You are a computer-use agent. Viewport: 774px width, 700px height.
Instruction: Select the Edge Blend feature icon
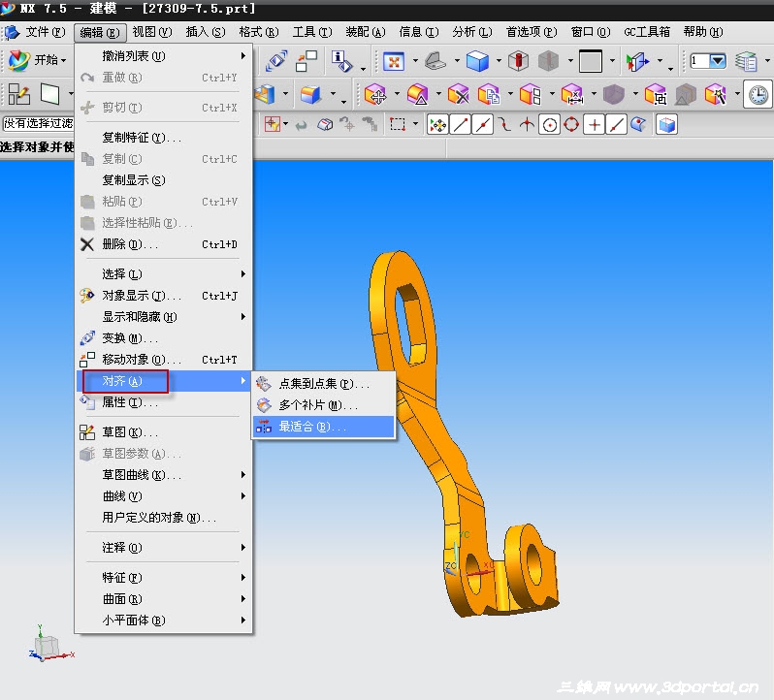tap(310, 94)
